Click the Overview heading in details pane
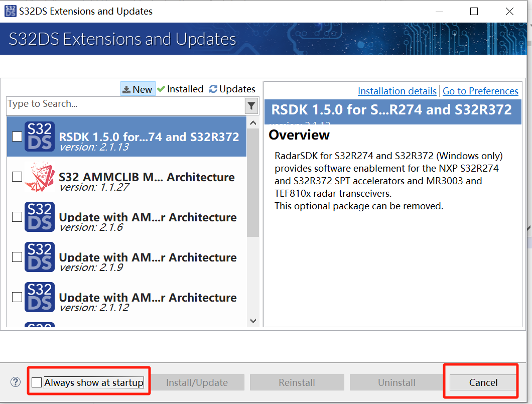This screenshot has height=404, width=532. [299, 135]
